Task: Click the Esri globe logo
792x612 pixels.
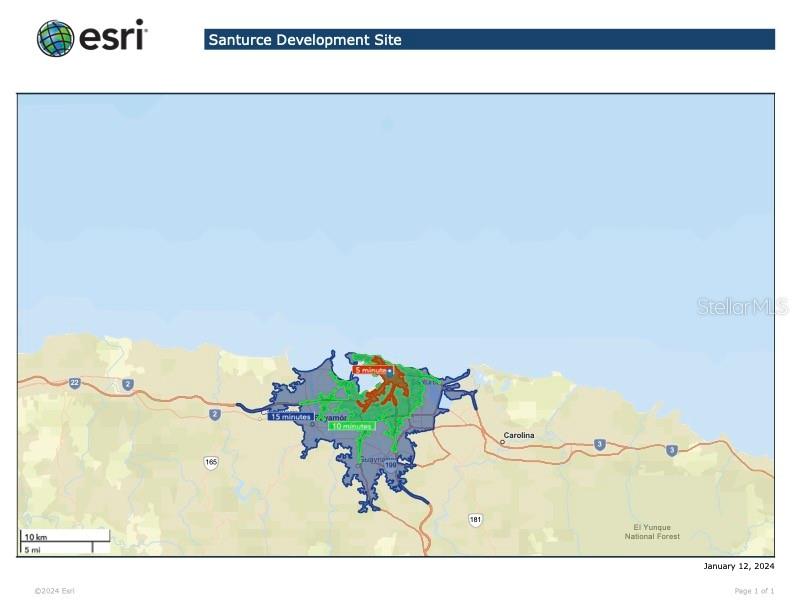Action: 56,38
